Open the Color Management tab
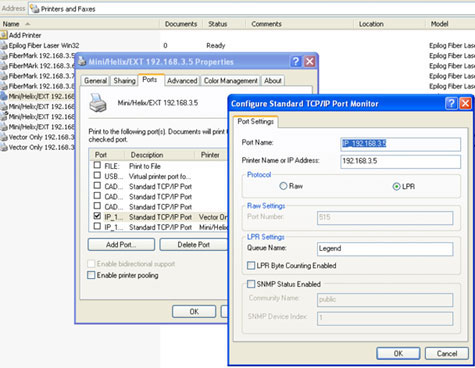This screenshot has height=368, width=475. tap(230, 81)
